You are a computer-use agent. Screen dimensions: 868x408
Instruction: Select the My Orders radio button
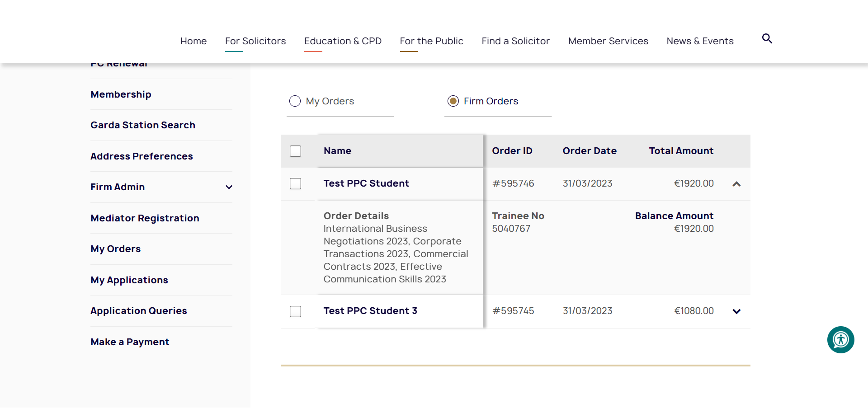[x=295, y=101]
